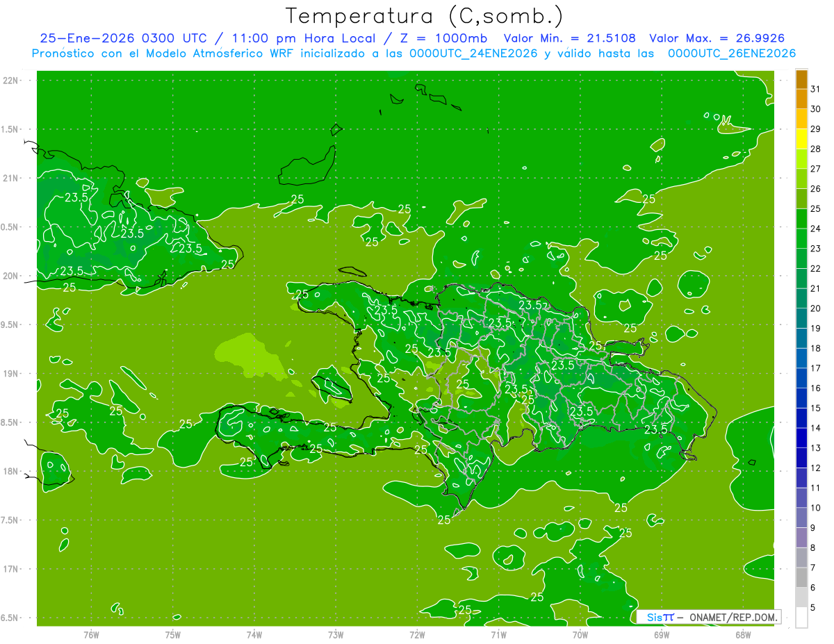Viewport: 834px width, 644px height.
Task: Click the gray swatch between 6 and 7
Action: [x=801, y=578]
